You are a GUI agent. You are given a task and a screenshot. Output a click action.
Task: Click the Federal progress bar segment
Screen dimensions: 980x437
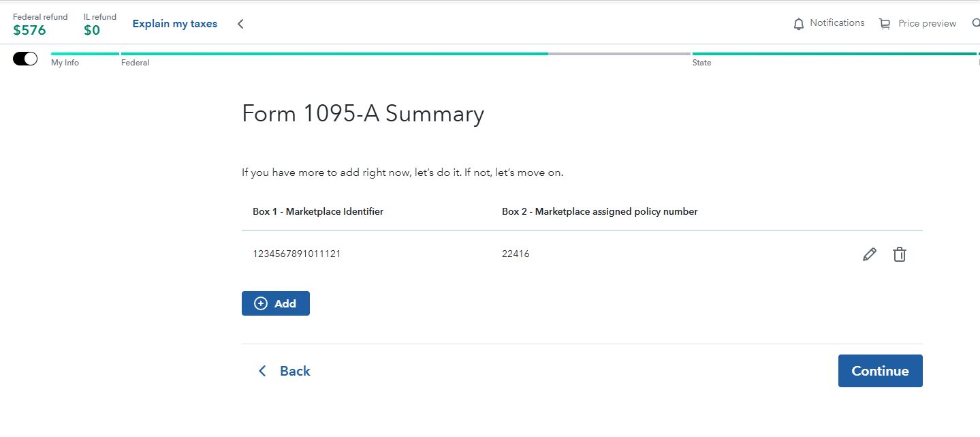coord(334,53)
